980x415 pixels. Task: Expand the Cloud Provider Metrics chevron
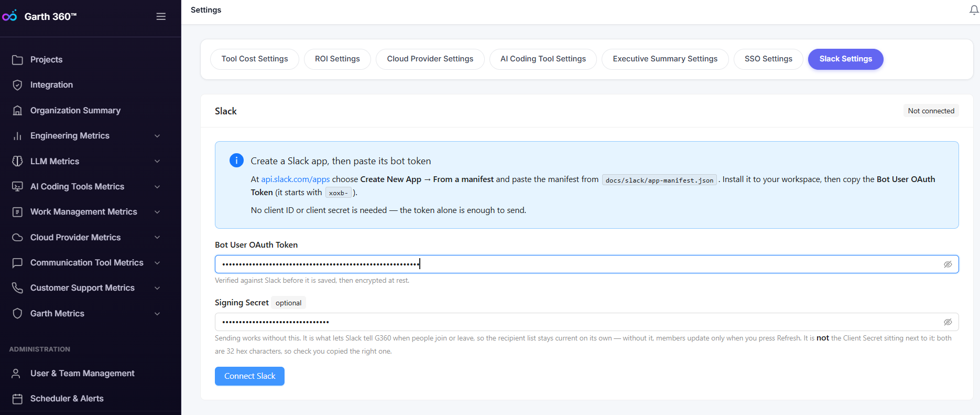click(157, 237)
